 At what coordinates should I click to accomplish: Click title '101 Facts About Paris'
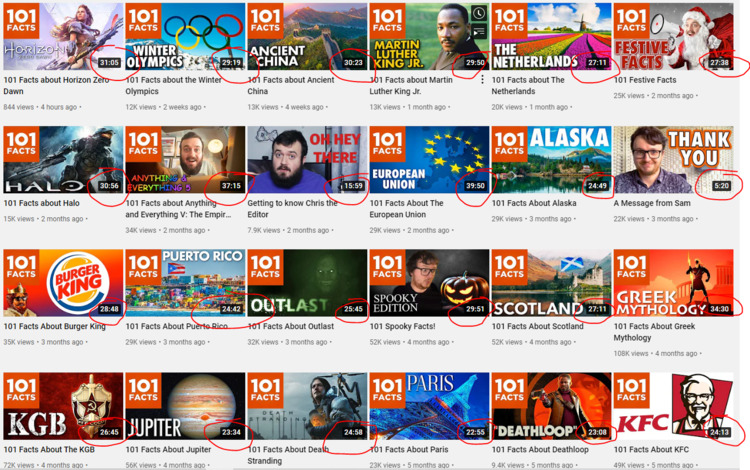(x=409, y=450)
